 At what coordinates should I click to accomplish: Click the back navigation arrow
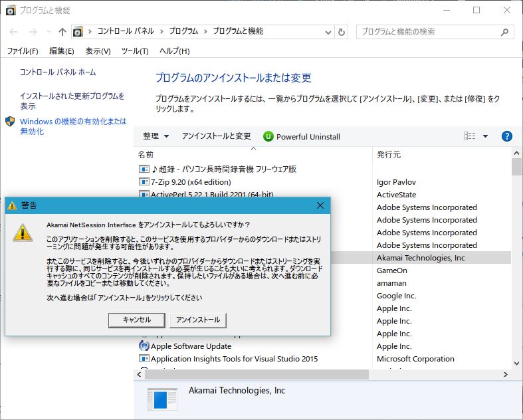click(13, 32)
